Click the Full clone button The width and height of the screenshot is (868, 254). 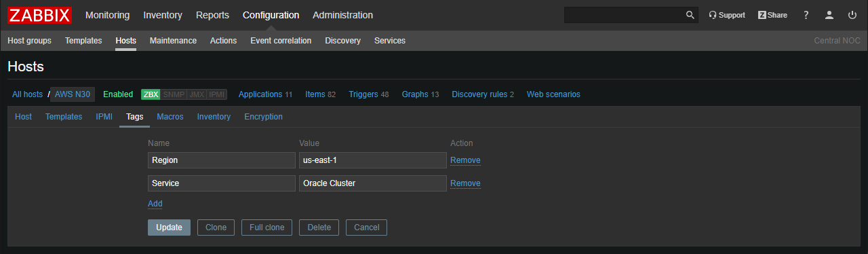[267, 228]
